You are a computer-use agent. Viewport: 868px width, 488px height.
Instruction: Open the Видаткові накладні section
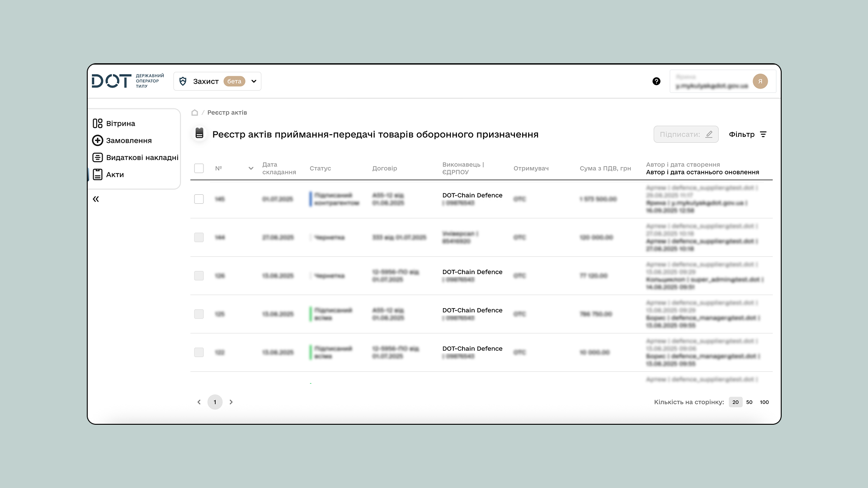(x=142, y=157)
